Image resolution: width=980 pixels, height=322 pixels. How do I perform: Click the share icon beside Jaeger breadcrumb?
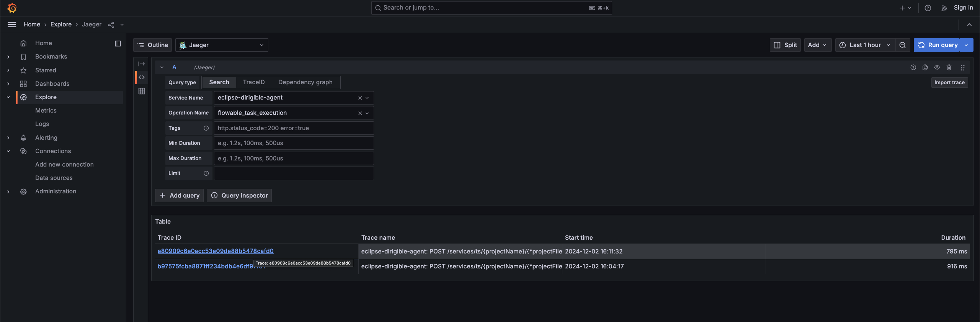(111, 25)
